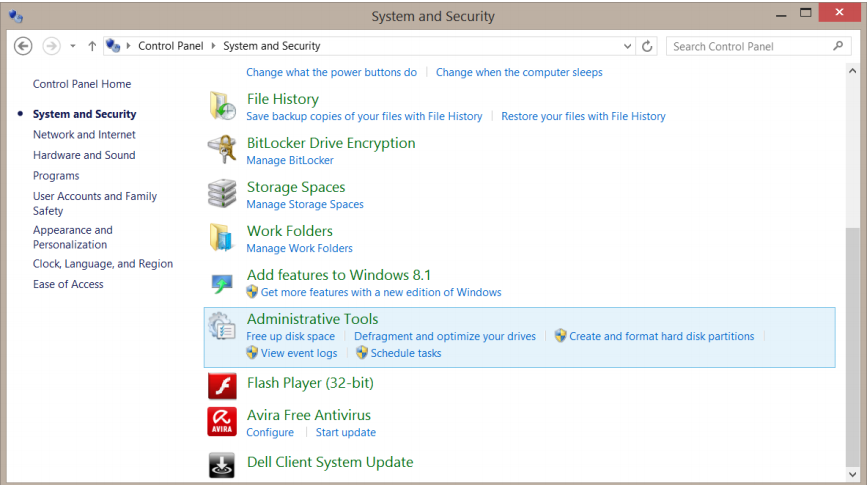
Task: Select System and Security in sidebar
Action: pyautogui.click(x=84, y=114)
